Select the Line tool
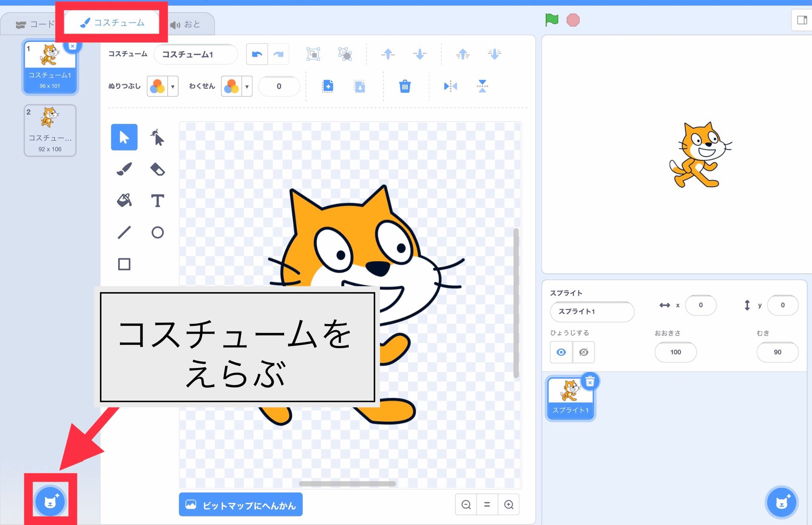 pyautogui.click(x=124, y=232)
